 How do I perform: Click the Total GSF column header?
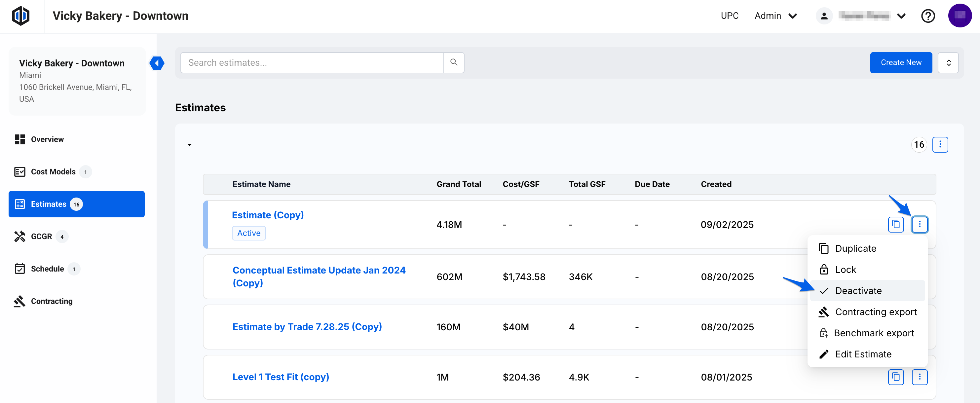(586, 184)
